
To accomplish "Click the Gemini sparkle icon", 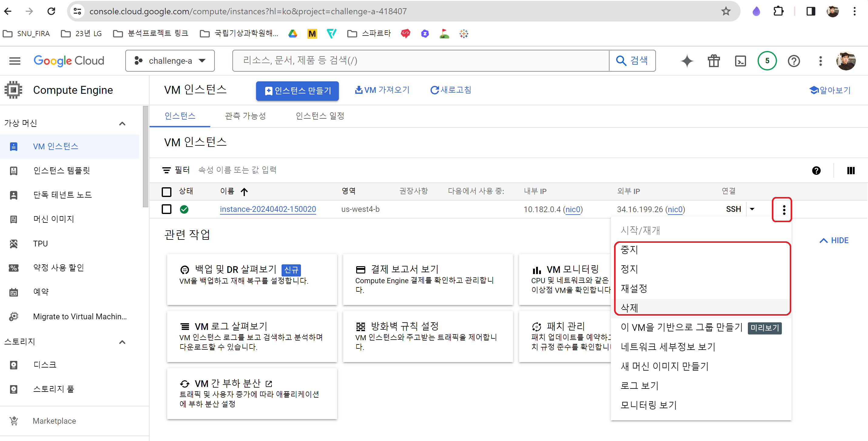I will 687,61.
